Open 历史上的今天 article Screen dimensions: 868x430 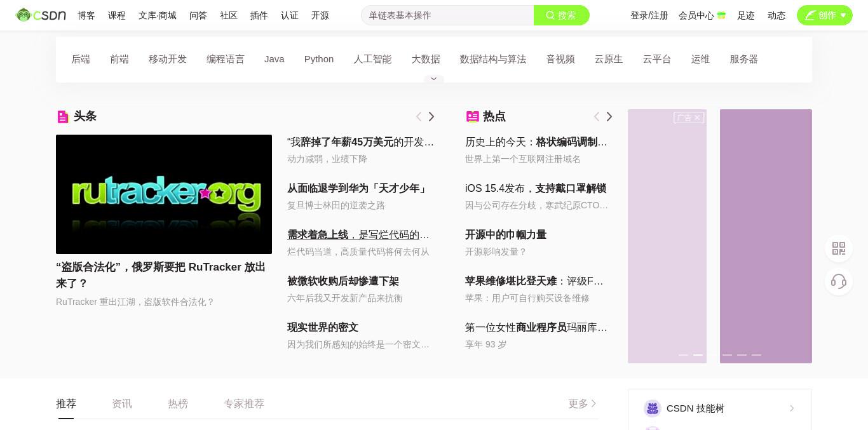point(536,142)
